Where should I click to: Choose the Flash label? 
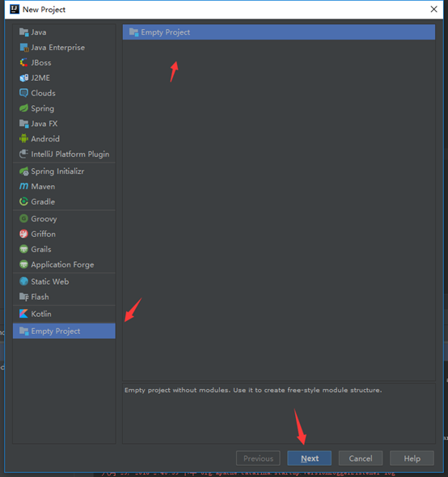pos(40,297)
